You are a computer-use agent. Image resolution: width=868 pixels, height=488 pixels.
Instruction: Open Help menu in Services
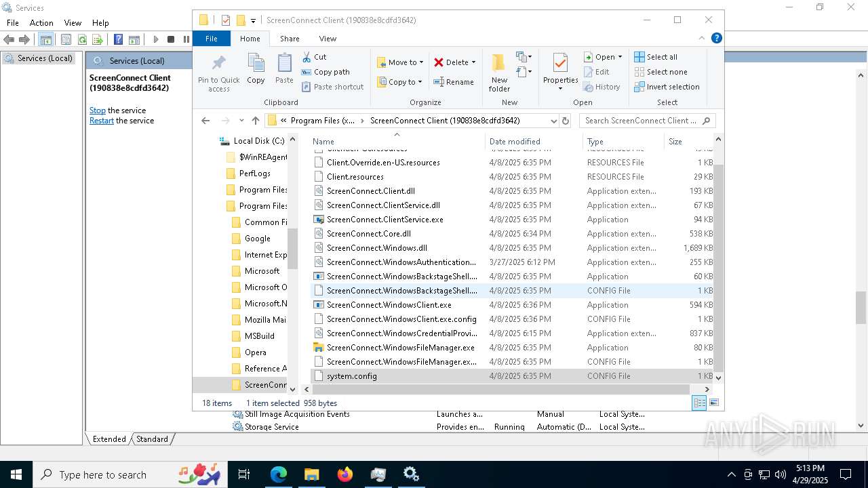point(100,22)
